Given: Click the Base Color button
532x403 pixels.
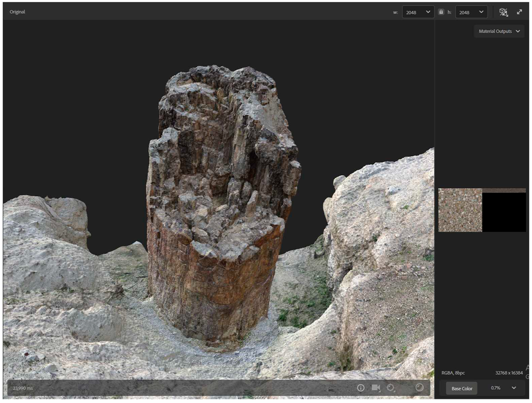Looking at the screenshot, I should pyautogui.click(x=462, y=388).
